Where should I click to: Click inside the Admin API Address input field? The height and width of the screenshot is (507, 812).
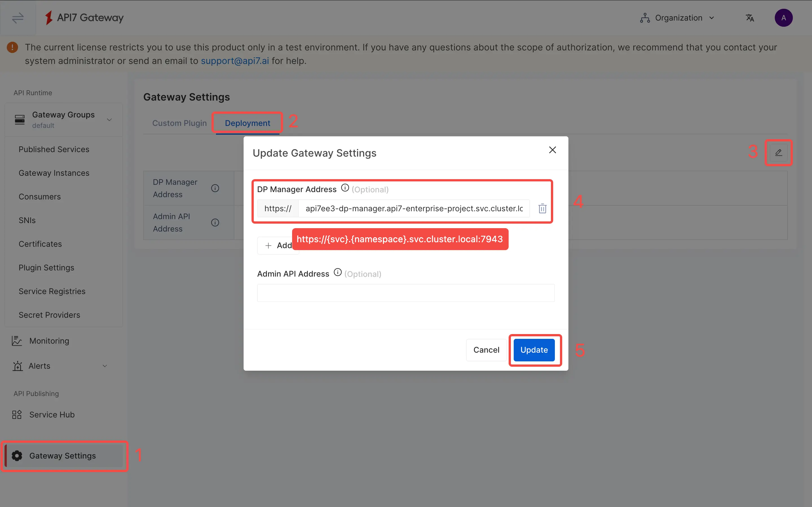pos(405,293)
